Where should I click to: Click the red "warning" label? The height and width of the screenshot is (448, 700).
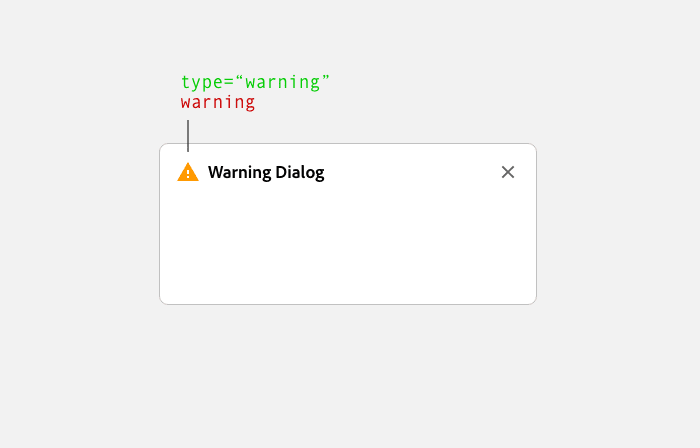coord(218,102)
